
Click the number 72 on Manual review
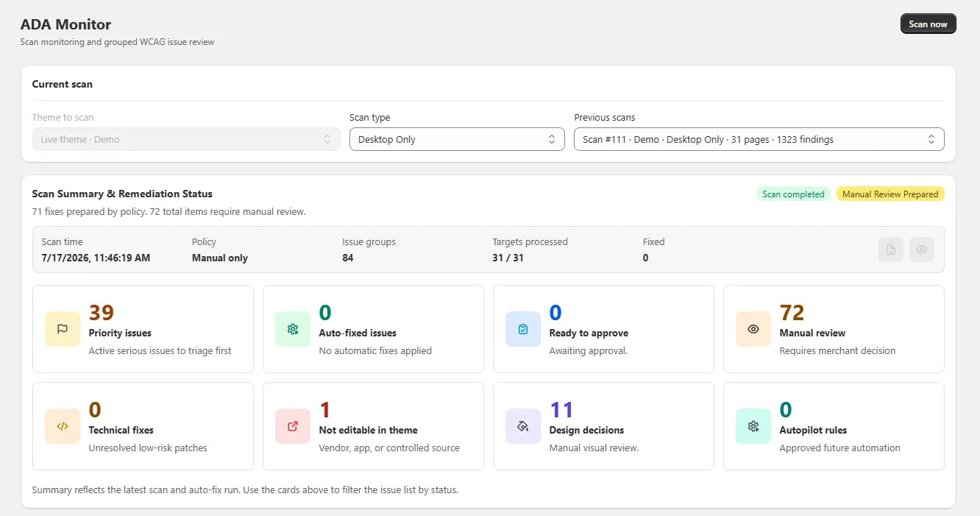pos(792,313)
